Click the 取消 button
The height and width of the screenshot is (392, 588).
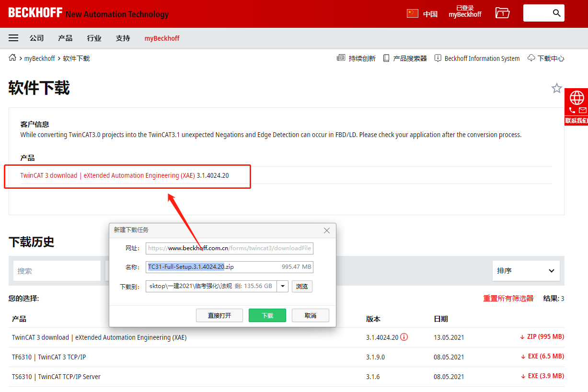[311, 315]
